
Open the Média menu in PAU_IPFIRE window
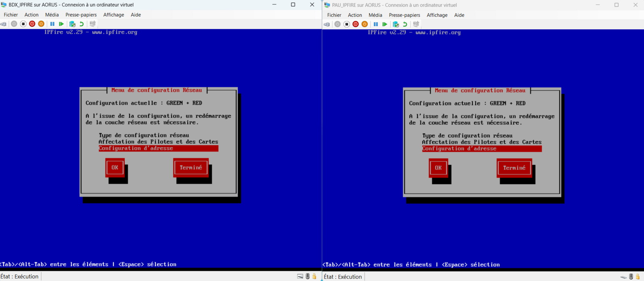(375, 15)
